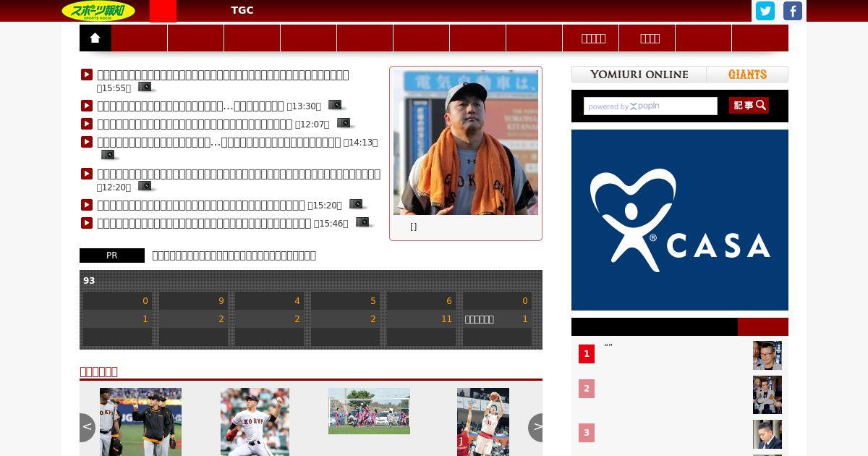This screenshot has width=868, height=456.
Task: Click score cell showing 11
Action: [421, 319]
